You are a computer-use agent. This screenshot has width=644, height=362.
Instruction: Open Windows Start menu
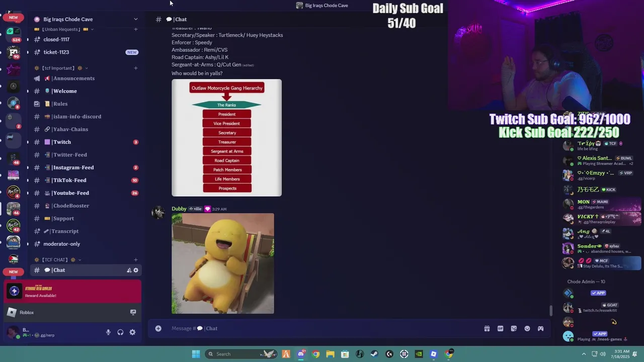196,354
